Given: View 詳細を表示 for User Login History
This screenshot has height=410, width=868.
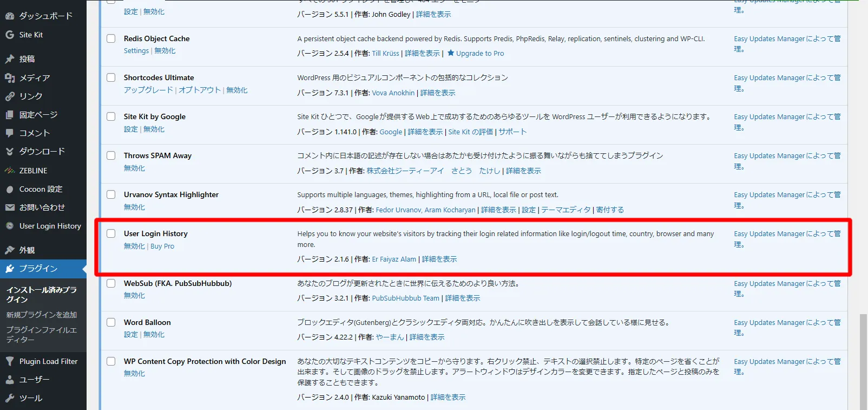Looking at the screenshot, I should click(x=439, y=259).
